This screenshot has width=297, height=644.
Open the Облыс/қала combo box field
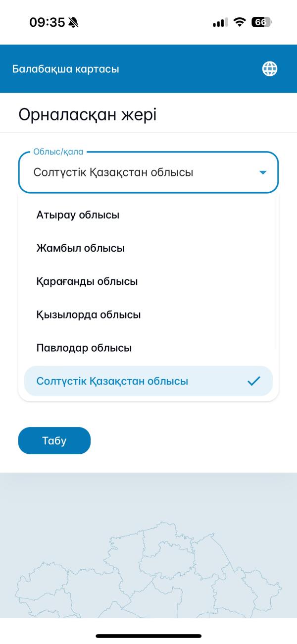coord(148,172)
